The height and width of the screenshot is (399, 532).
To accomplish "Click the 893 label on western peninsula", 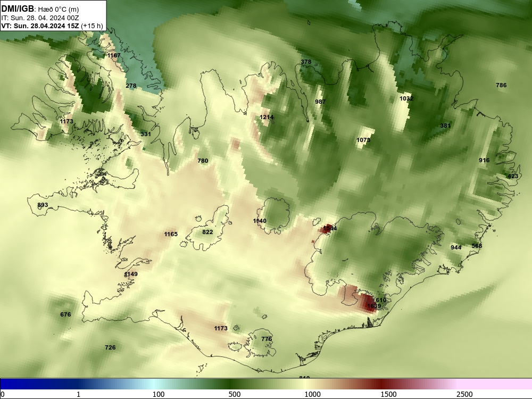I will tap(43, 205).
